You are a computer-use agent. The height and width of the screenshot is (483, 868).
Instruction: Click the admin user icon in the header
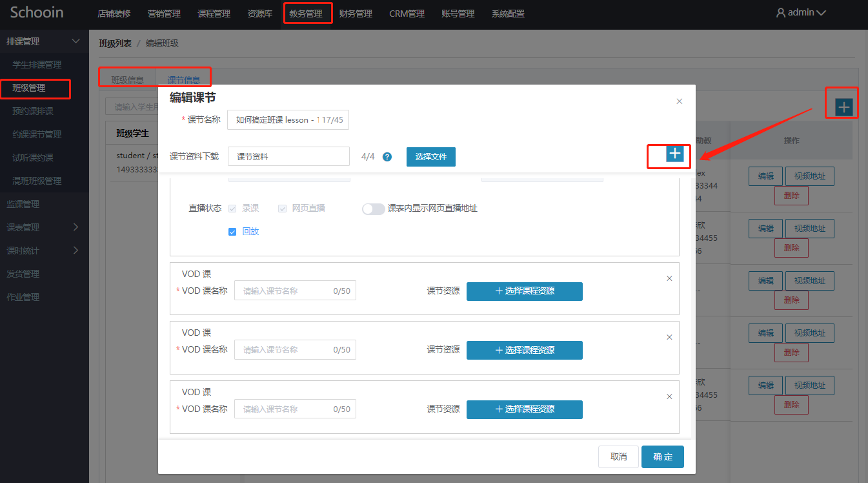click(x=781, y=12)
